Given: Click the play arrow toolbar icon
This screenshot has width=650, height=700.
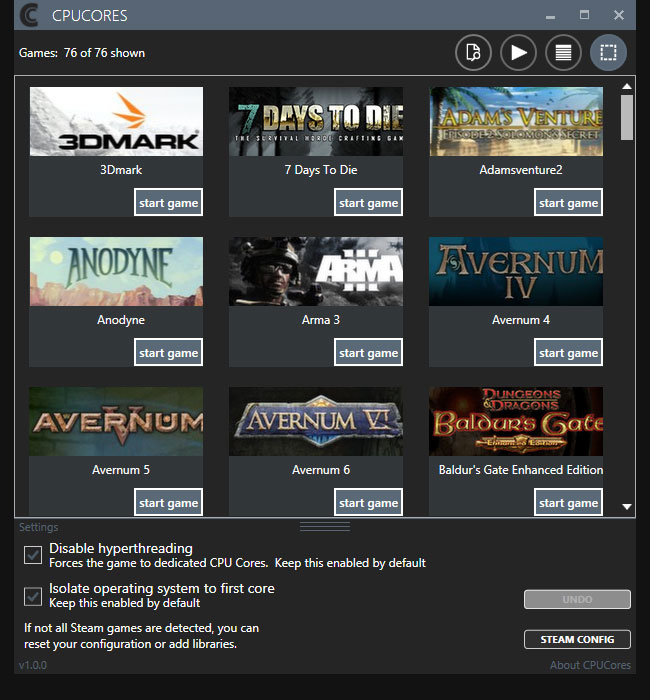Looking at the screenshot, I should point(518,52).
